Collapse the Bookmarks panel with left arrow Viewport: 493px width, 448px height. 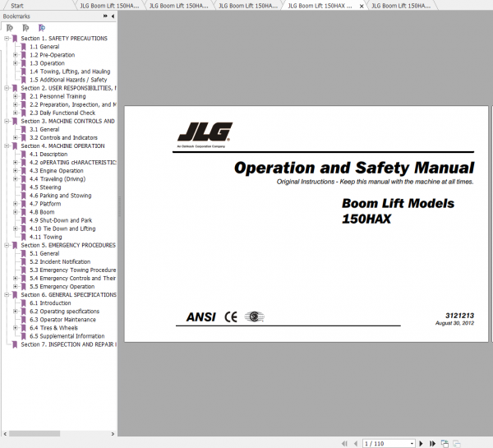[x=113, y=16]
